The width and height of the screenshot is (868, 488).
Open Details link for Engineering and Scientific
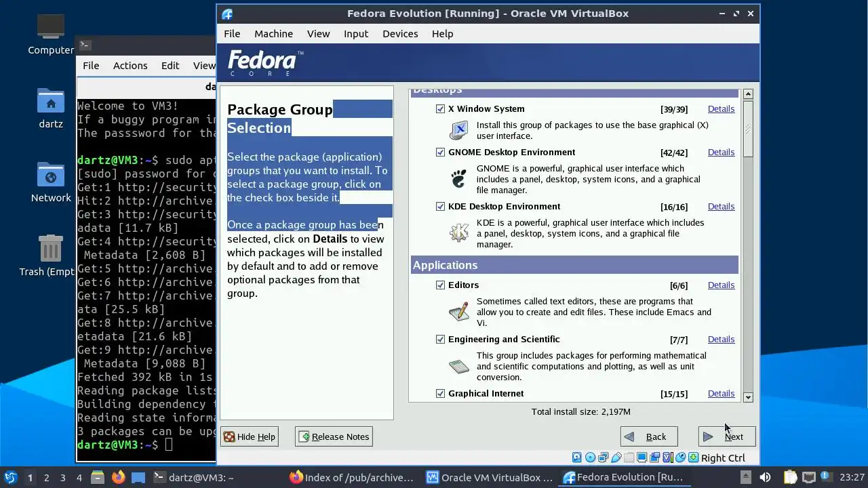(721, 339)
